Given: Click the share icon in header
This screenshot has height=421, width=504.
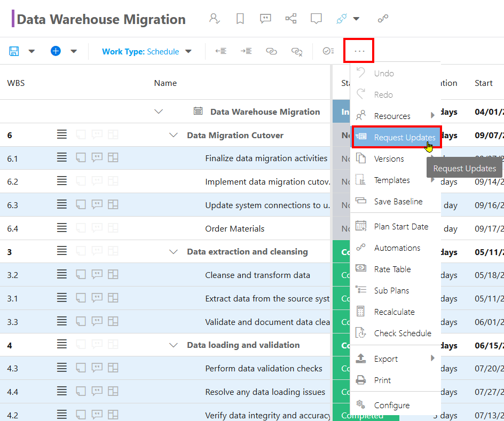Looking at the screenshot, I should pos(291,18).
